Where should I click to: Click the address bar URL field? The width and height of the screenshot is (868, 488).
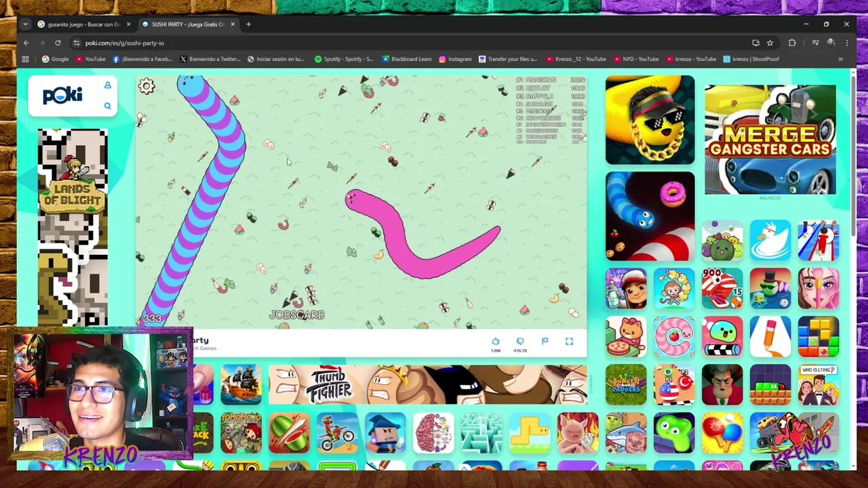(x=407, y=43)
